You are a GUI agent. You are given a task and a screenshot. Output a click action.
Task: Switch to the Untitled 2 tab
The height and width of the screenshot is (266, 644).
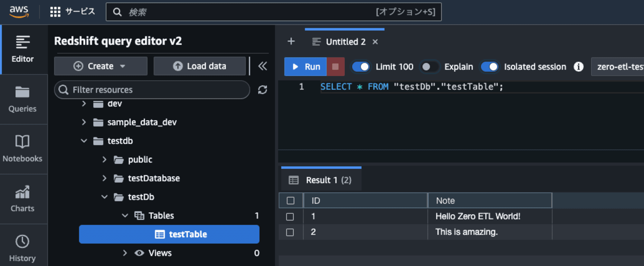pyautogui.click(x=346, y=42)
